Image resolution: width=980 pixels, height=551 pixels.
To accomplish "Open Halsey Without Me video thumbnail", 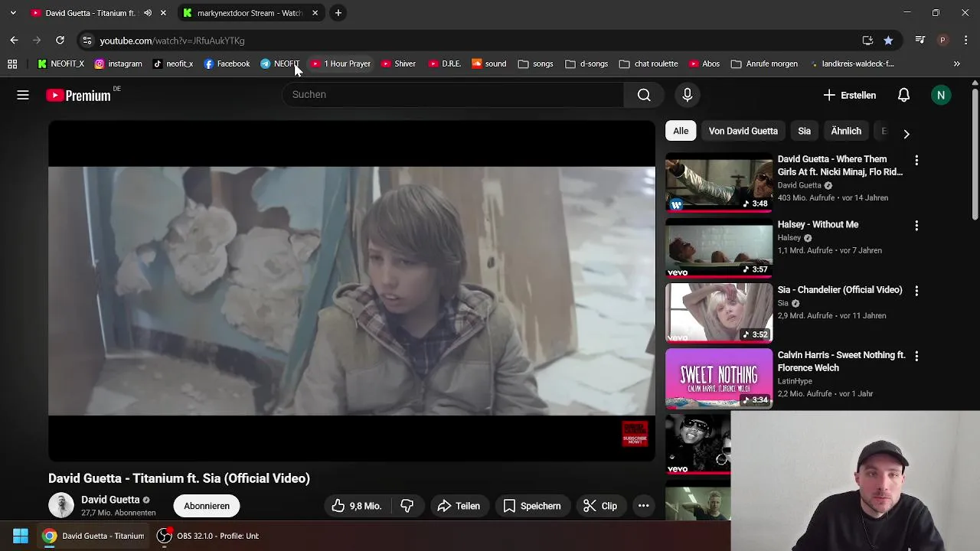I will coord(719,248).
